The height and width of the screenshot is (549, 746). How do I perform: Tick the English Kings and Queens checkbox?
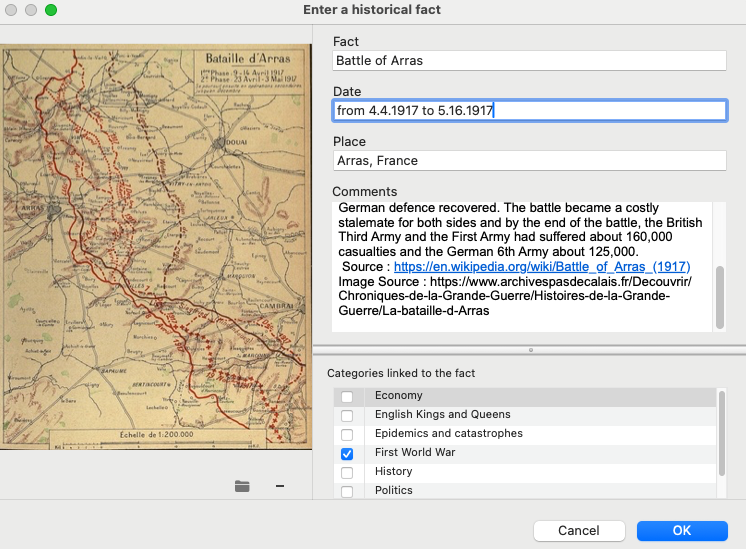(x=347, y=415)
